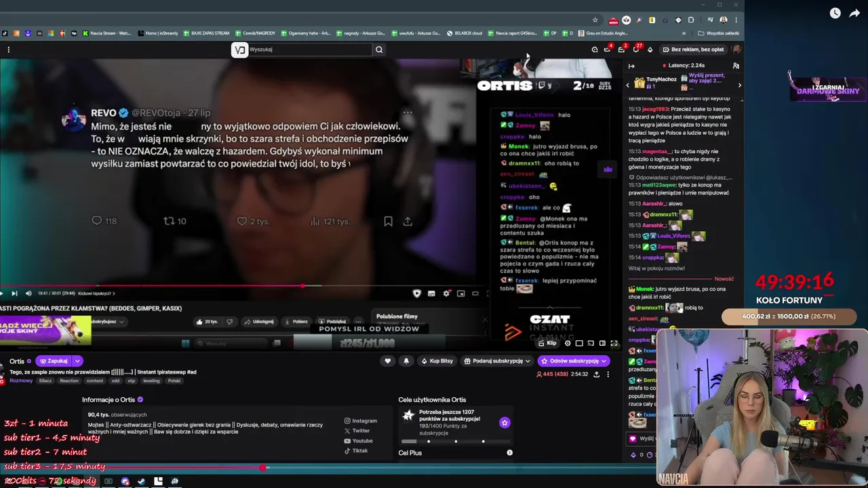868x488 pixels.
Task: Go to previous gift leaderboard entry
Action: pos(627,85)
